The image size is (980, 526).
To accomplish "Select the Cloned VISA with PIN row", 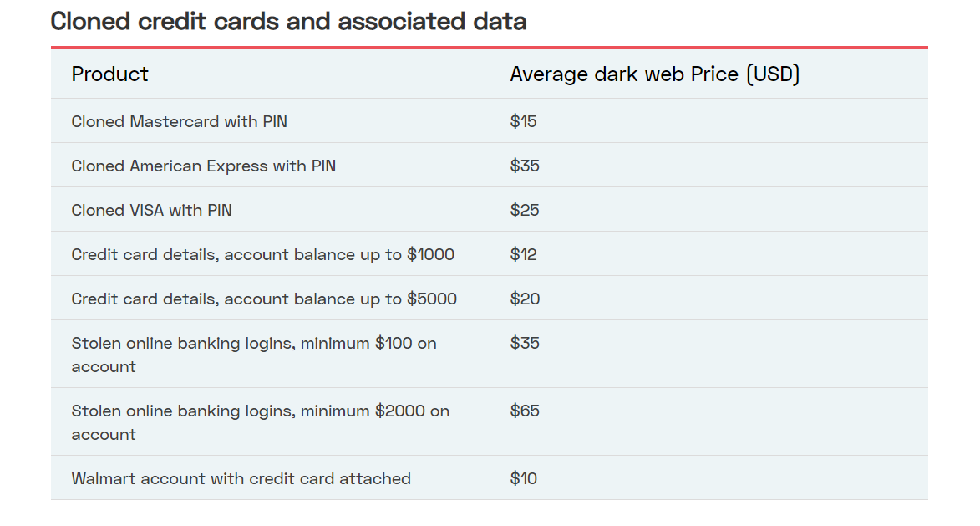I will coord(490,210).
